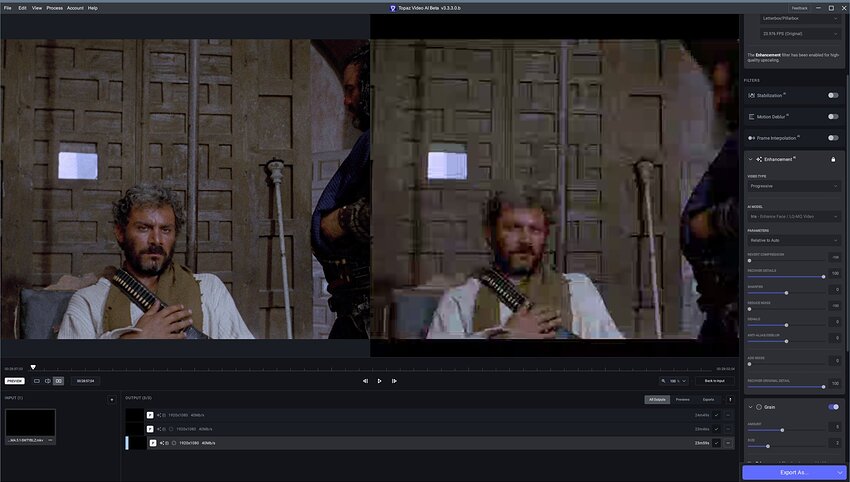850x482 pixels.
Task: Open the Process menu
Action: pyautogui.click(x=54, y=8)
